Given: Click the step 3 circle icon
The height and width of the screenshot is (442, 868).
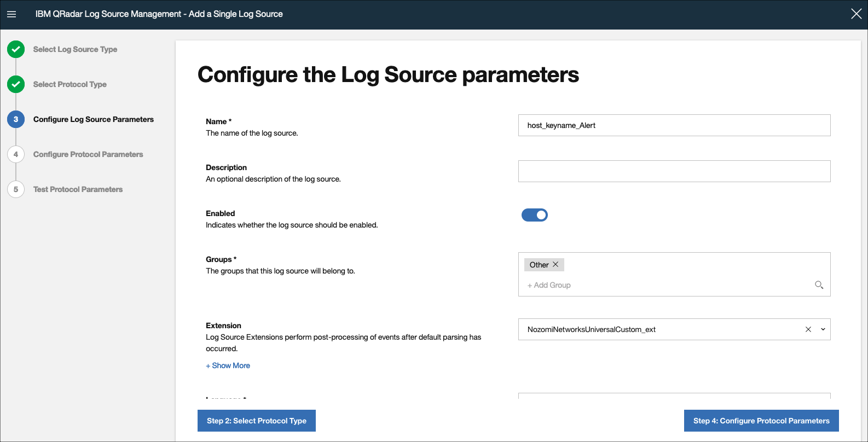Looking at the screenshot, I should pyautogui.click(x=16, y=119).
